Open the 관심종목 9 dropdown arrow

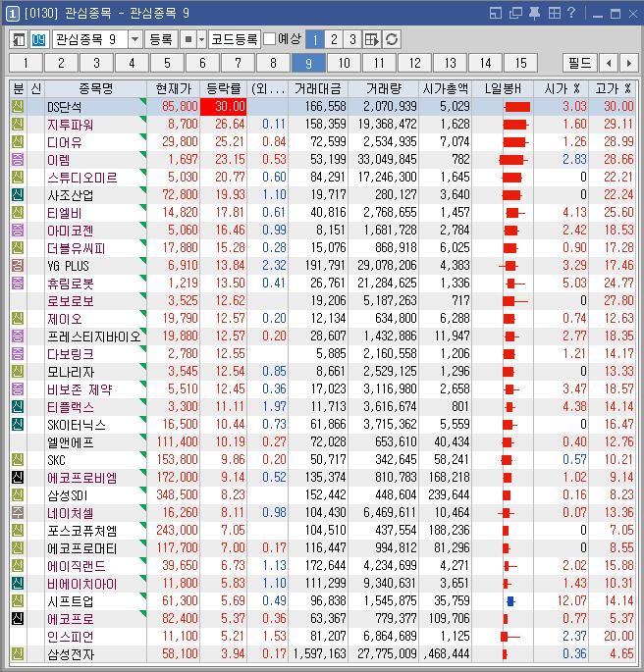point(134,40)
